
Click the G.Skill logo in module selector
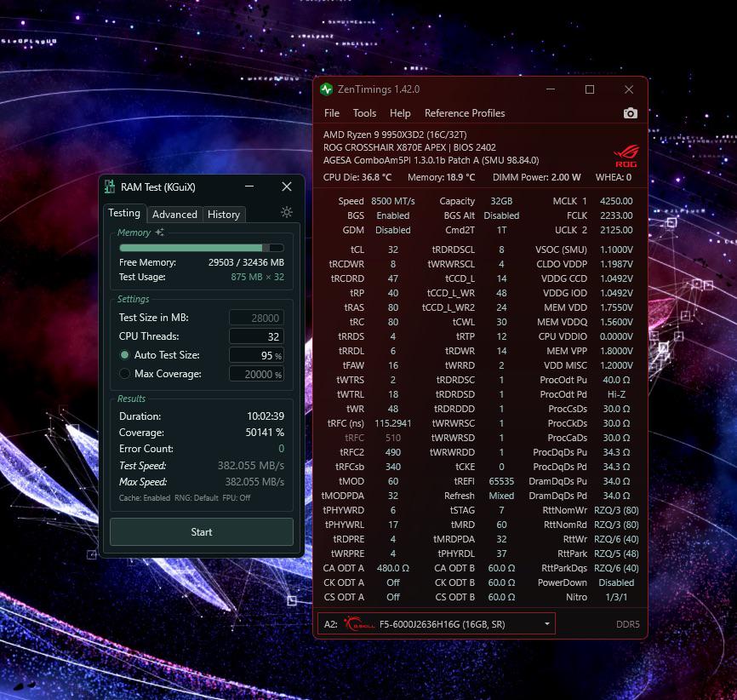(x=359, y=624)
